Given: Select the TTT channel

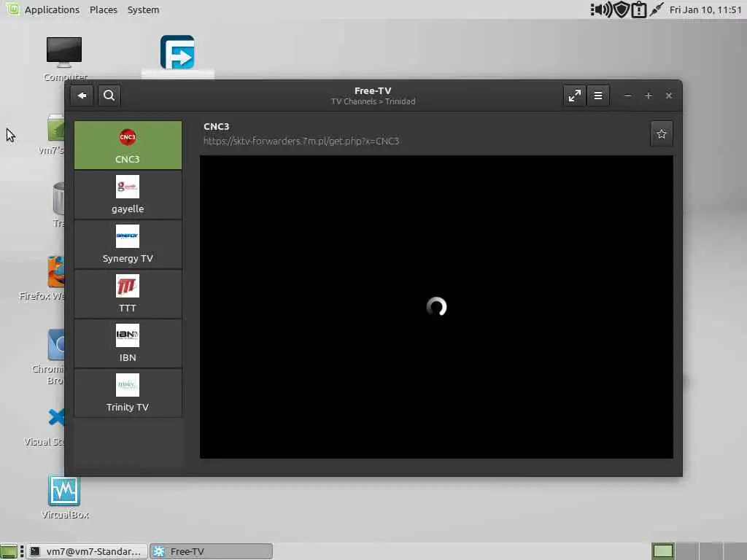Looking at the screenshot, I should coord(128,294).
